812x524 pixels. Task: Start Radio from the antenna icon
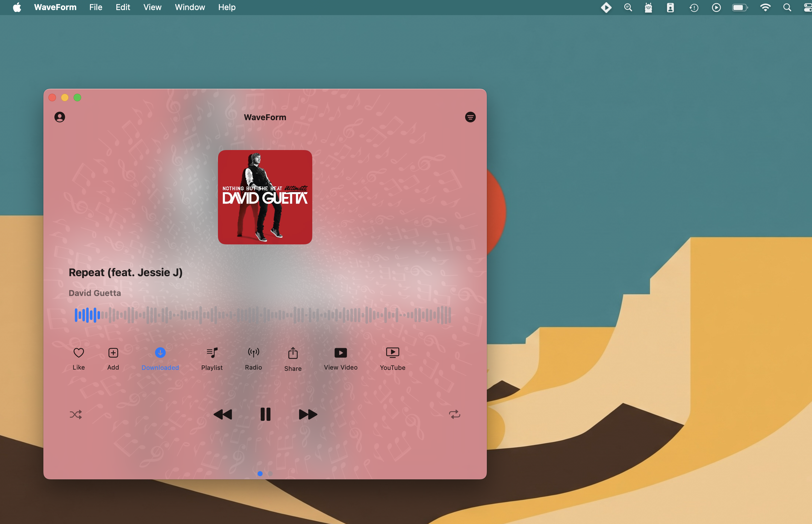253,353
